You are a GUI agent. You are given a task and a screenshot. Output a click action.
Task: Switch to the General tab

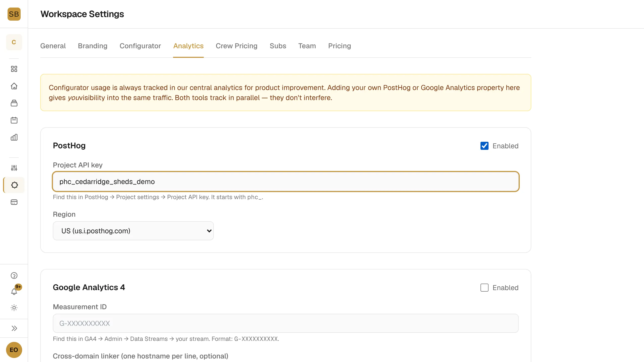coord(53,46)
